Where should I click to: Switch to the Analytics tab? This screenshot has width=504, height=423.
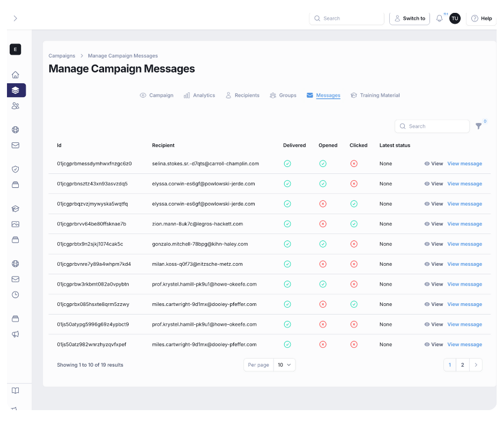click(199, 96)
